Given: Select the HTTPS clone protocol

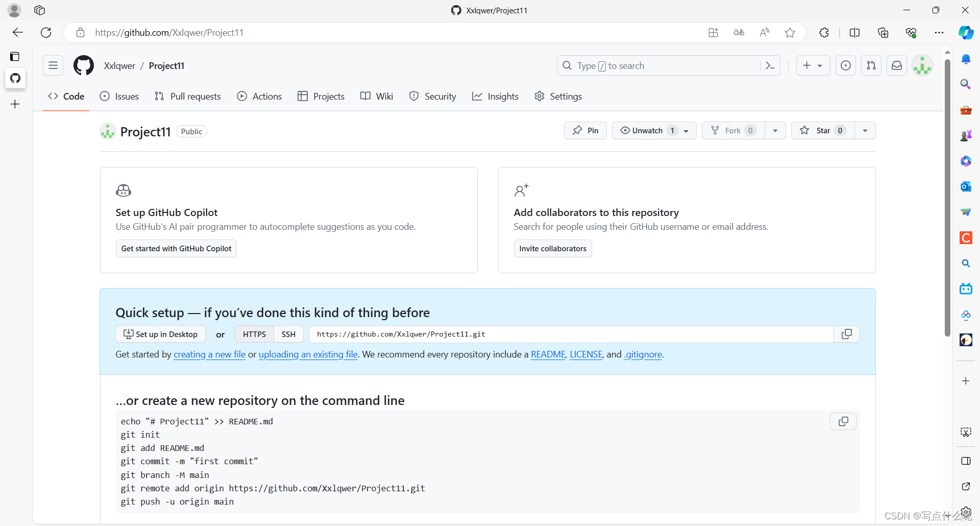Looking at the screenshot, I should pos(254,334).
